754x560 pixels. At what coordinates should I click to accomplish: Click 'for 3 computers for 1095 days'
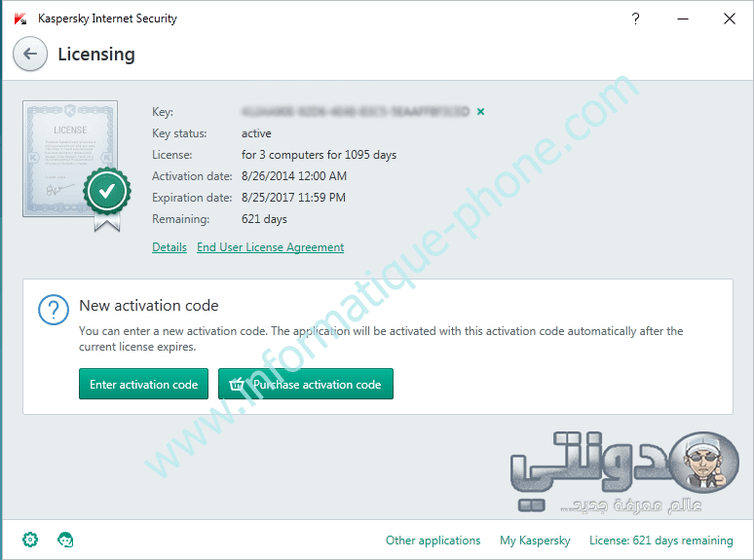pyautogui.click(x=319, y=155)
